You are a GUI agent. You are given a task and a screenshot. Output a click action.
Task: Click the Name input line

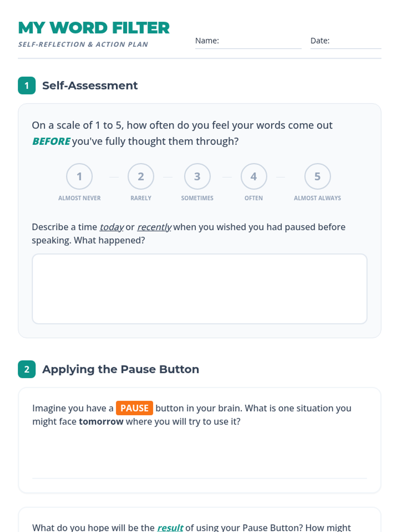260,42
